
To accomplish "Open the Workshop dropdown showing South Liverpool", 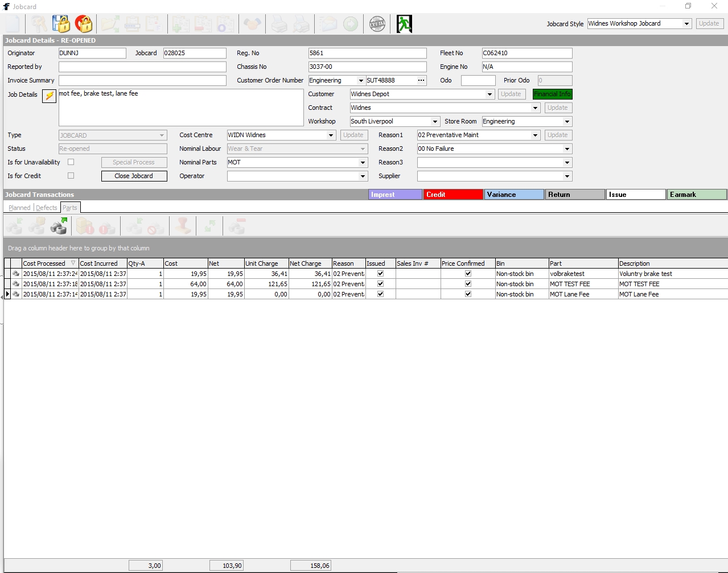I will tap(435, 121).
